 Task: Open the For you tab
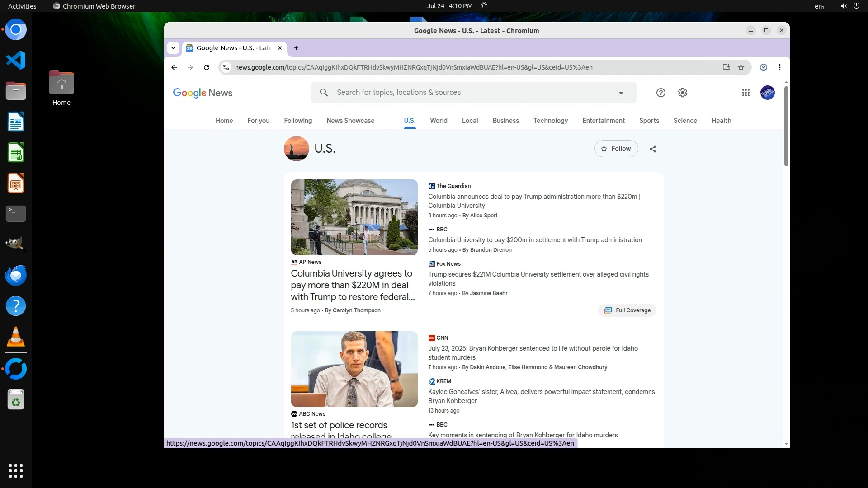258,121
